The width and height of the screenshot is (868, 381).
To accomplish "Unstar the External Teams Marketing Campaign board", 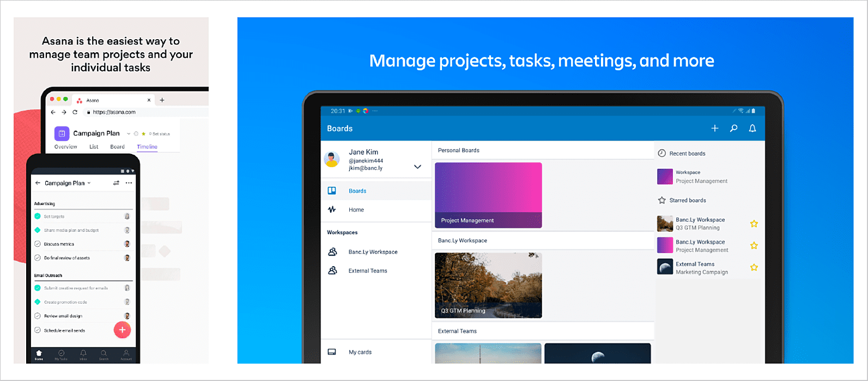I will coord(754,267).
